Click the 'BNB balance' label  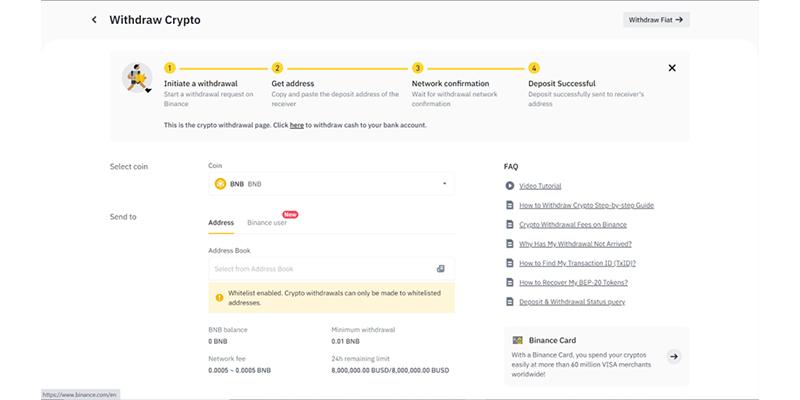click(x=228, y=330)
